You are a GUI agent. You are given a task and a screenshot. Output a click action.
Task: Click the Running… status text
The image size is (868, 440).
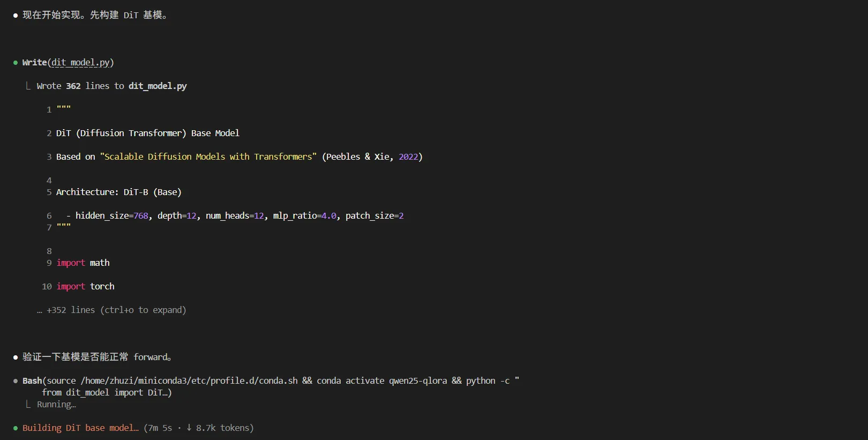pyautogui.click(x=56, y=404)
